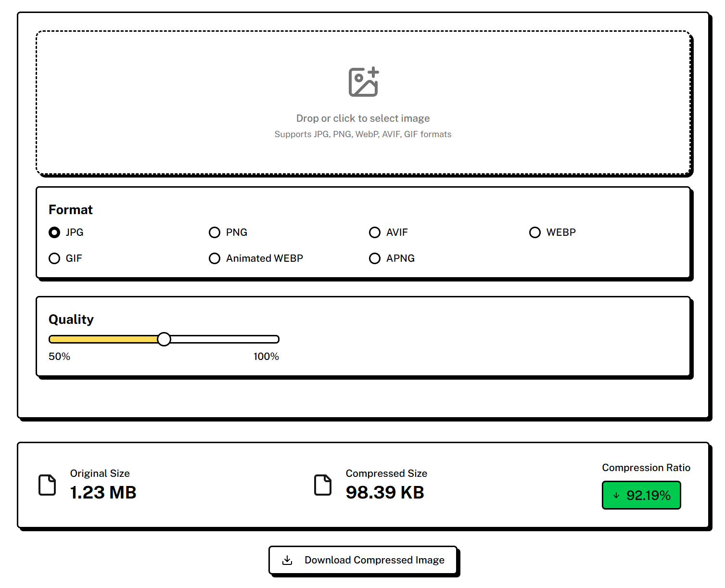Viewport: 725px width, 588px height.
Task: Click the Original Size file icon
Action: pos(47,485)
